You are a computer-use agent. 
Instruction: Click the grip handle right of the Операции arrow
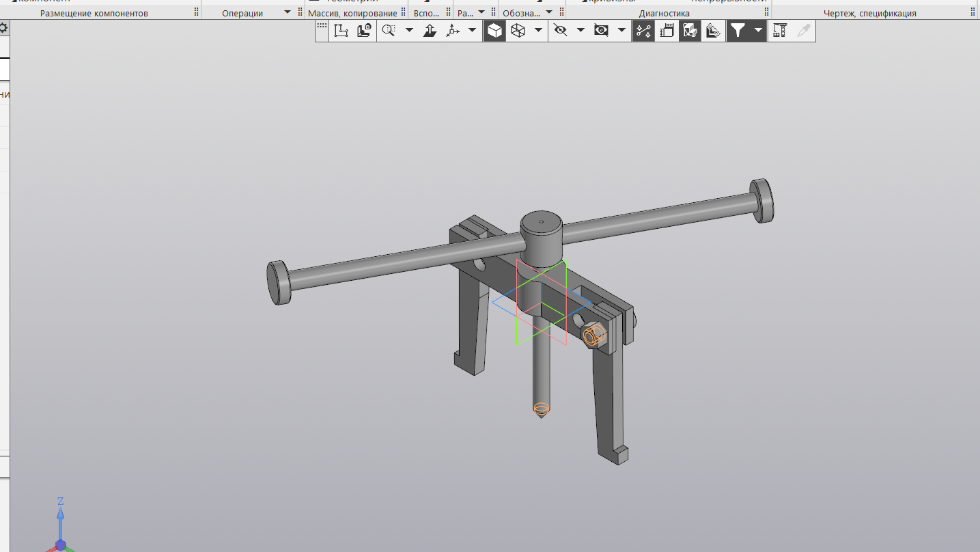(300, 12)
